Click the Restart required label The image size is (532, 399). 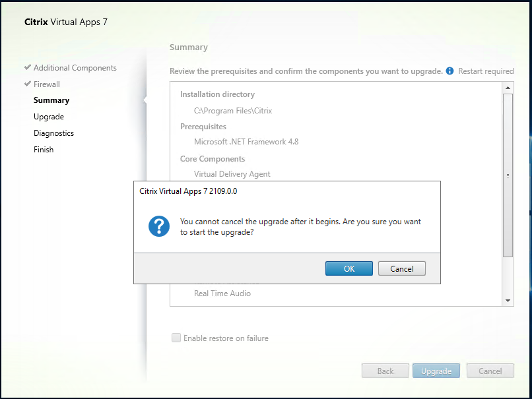pos(486,71)
